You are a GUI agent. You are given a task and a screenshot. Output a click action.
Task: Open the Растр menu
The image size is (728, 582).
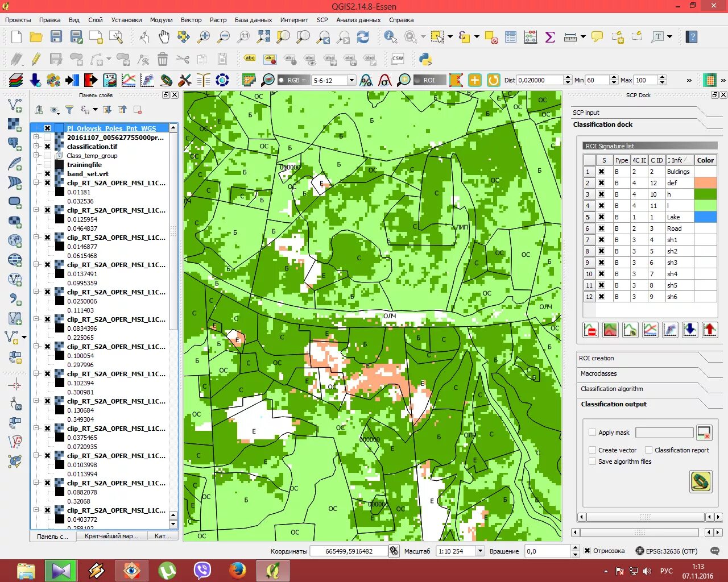(218, 20)
